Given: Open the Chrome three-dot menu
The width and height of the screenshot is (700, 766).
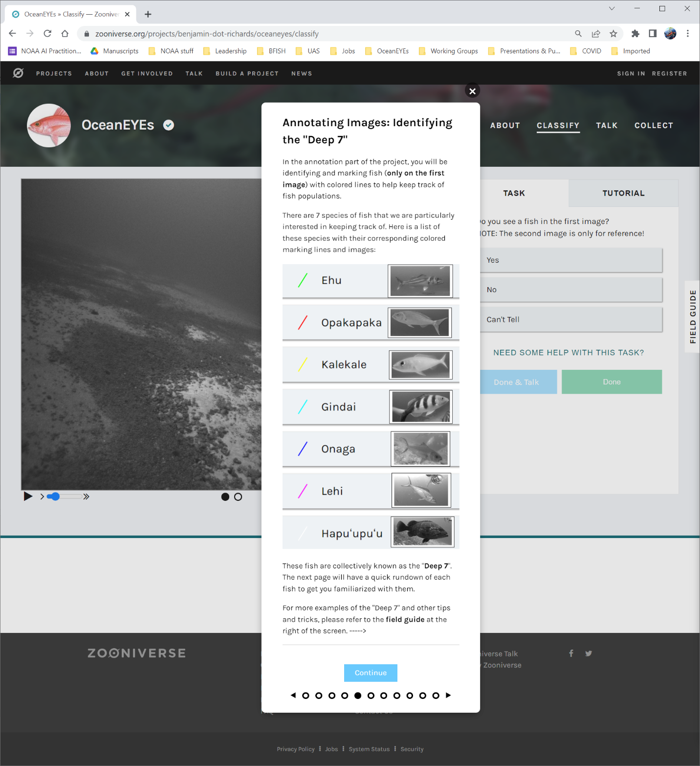Looking at the screenshot, I should click(x=687, y=34).
